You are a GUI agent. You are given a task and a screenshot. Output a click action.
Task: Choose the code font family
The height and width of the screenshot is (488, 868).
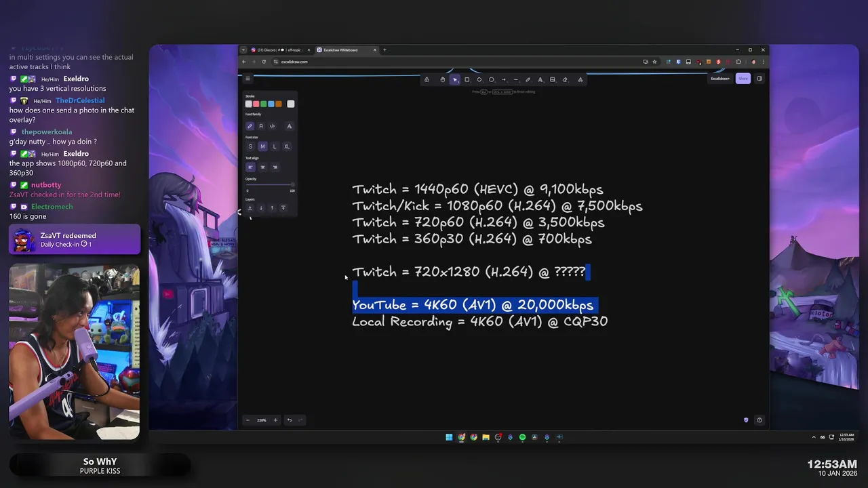click(272, 126)
